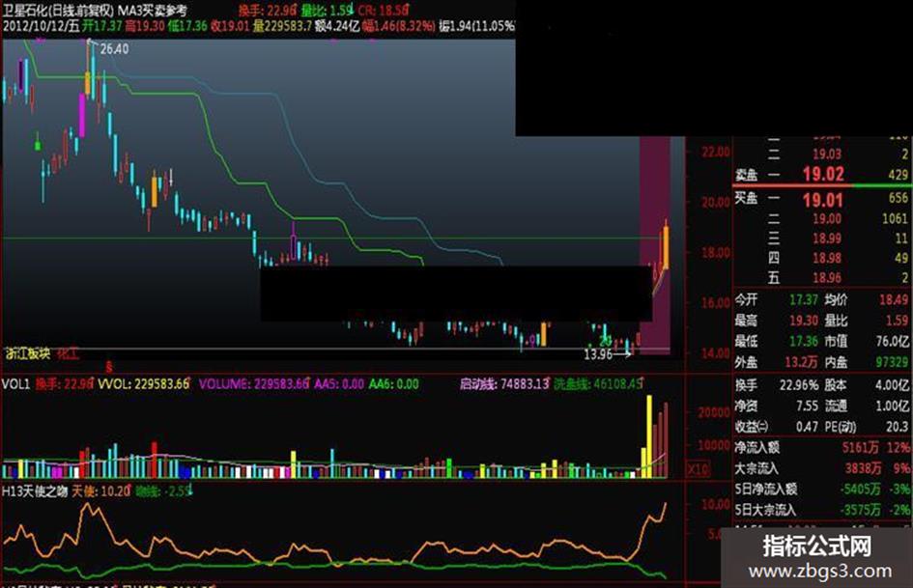The image size is (913, 588).
Task: Click the 大宗流入 3838万 row
Action: click(x=821, y=468)
